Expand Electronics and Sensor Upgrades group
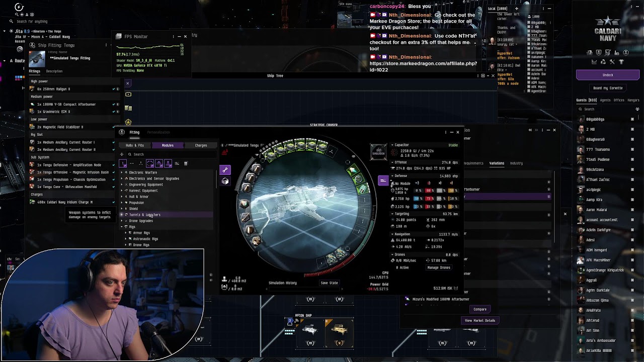This screenshot has height=362, width=644. click(x=122, y=178)
